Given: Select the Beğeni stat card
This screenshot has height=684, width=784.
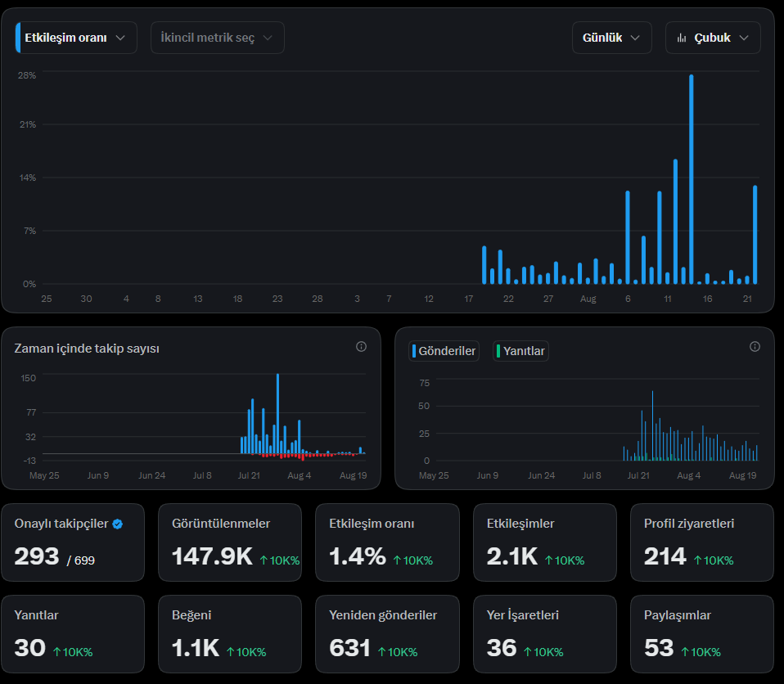Looking at the screenshot, I should click(x=230, y=634).
